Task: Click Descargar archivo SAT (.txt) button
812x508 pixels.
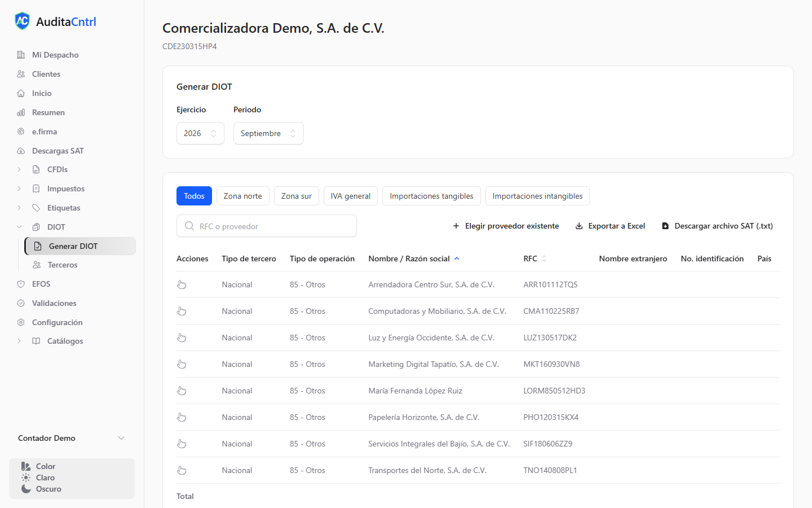Action: pos(717,226)
